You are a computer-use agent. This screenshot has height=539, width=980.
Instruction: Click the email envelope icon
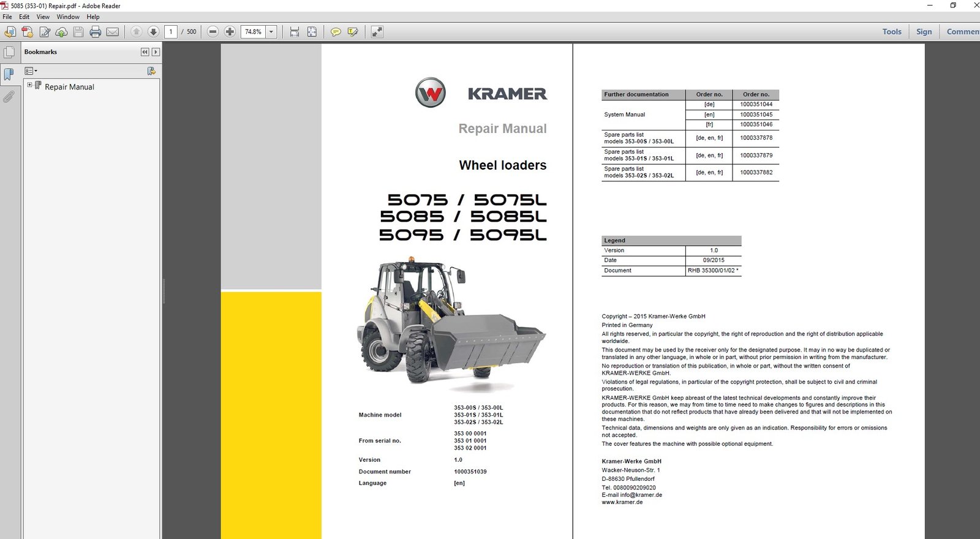[113, 32]
